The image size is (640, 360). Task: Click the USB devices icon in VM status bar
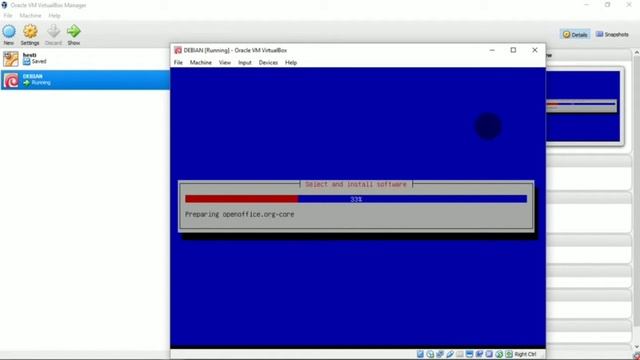(x=450, y=354)
